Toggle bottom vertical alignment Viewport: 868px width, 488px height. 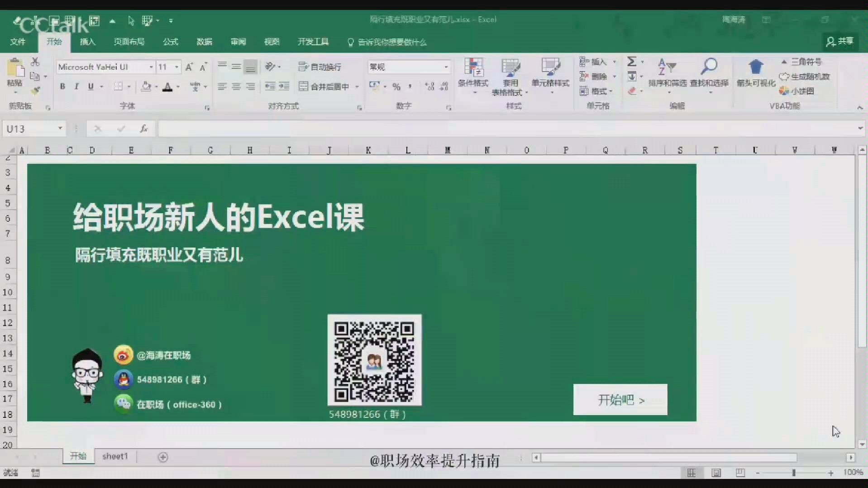coord(250,67)
